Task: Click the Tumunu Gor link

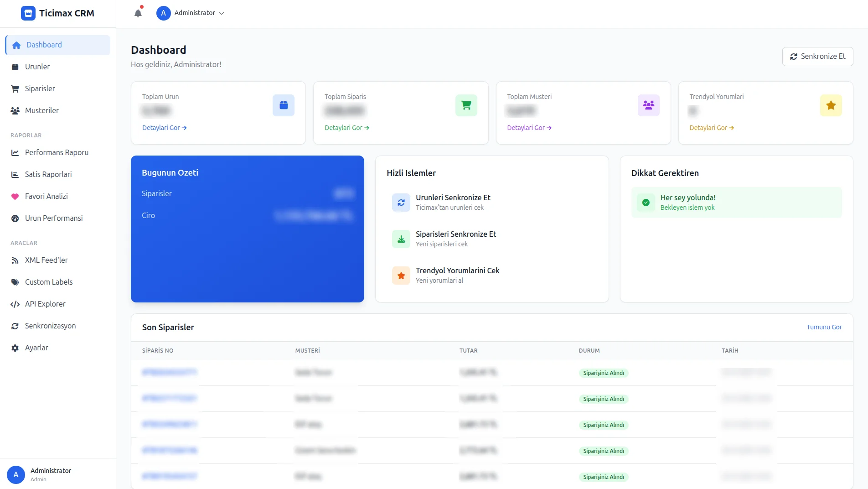Action: point(824,327)
